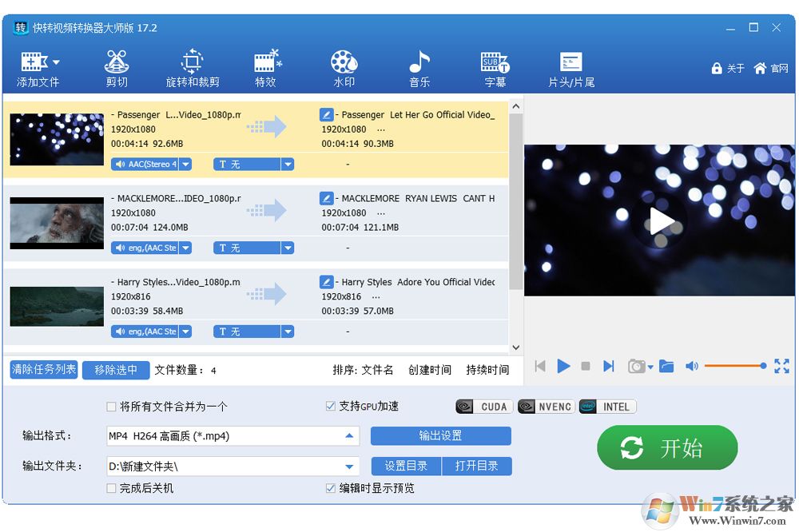Enable 完成后关机 shutdown after completion
This screenshot has height=532, width=799.
point(109,487)
